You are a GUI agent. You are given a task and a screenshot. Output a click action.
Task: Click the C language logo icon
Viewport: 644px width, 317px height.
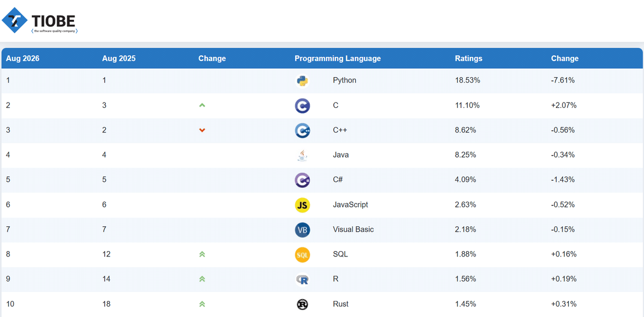303,105
